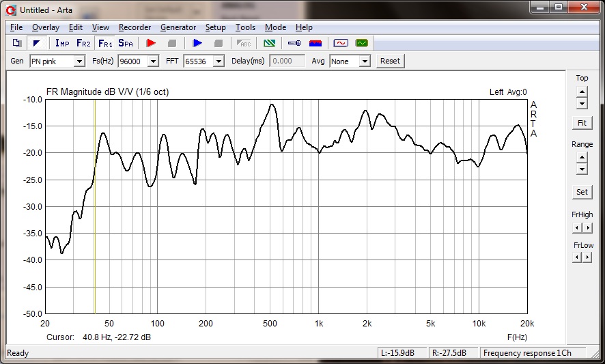This screenshot has height=364, width=605.
Task: Click the status bar 'L:-15.9dB' level
Action: (x=397, y=353)
